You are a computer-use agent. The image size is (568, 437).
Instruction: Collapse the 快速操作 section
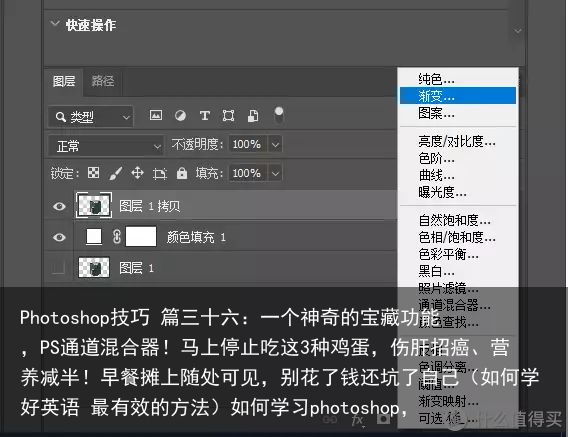click(55, 24)
